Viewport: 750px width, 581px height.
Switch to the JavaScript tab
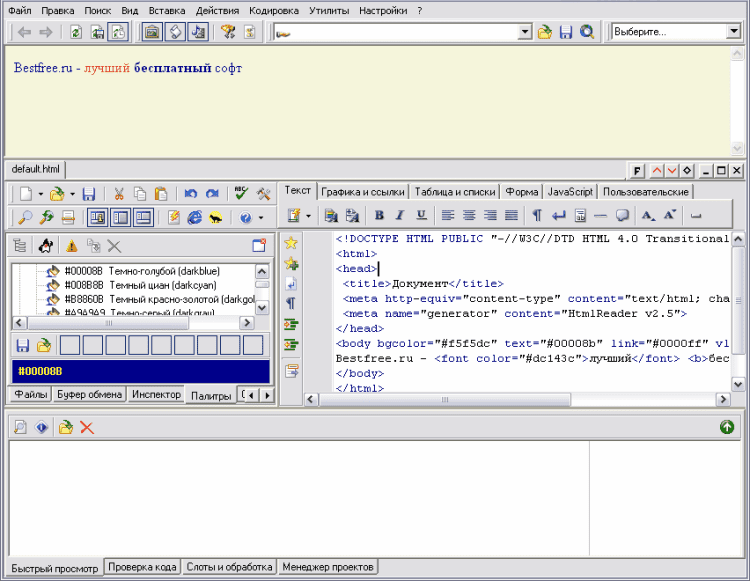571,191
